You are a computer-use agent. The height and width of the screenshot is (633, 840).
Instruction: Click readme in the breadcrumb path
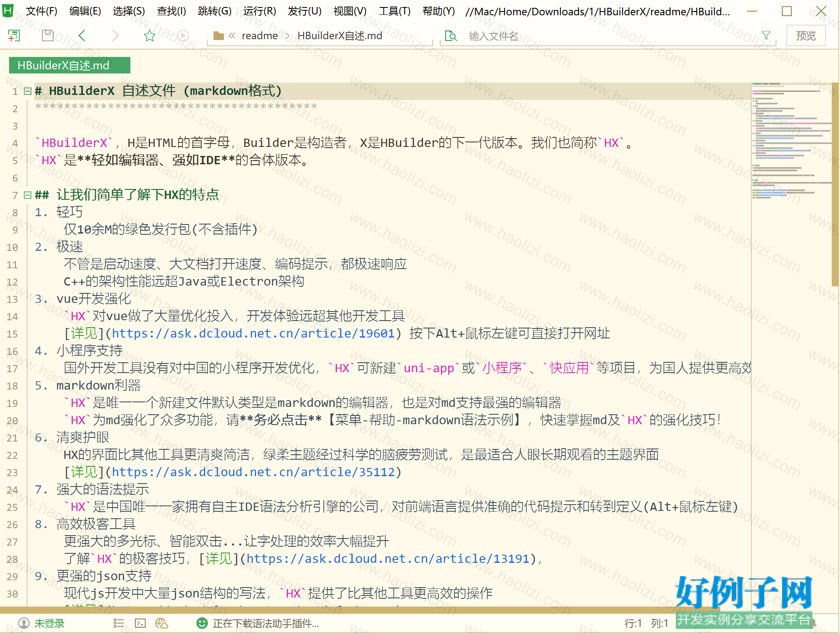(260, 36)
